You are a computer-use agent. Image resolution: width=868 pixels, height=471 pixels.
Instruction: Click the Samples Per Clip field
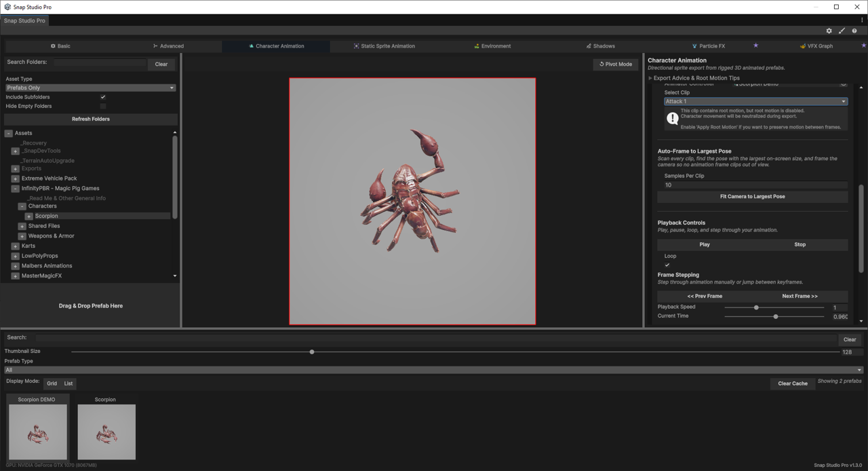point(755,185)
